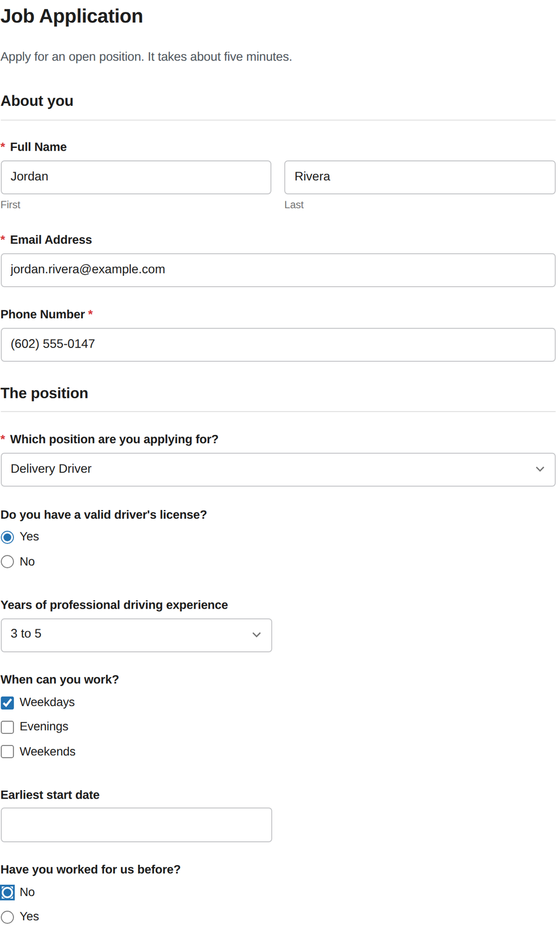The image size is (560, 932).
Task: Click the 'Which position are you applying for?' label
Action: [114, 439]
